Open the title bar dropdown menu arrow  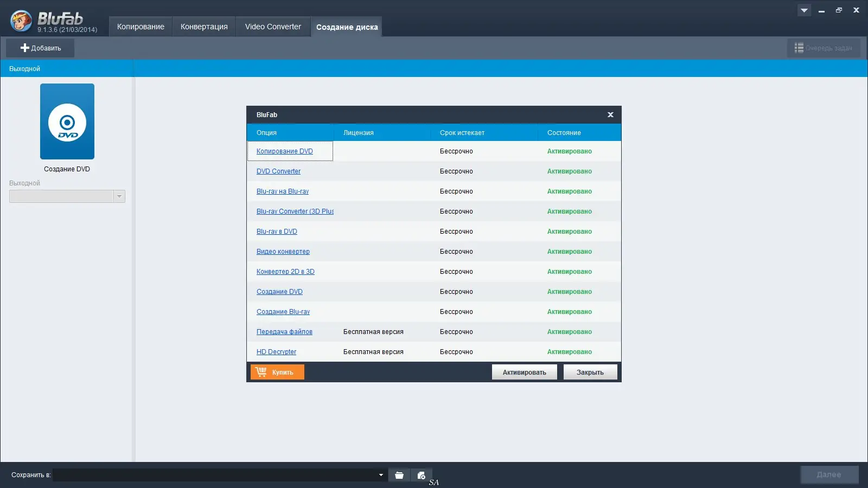point(804,10)
